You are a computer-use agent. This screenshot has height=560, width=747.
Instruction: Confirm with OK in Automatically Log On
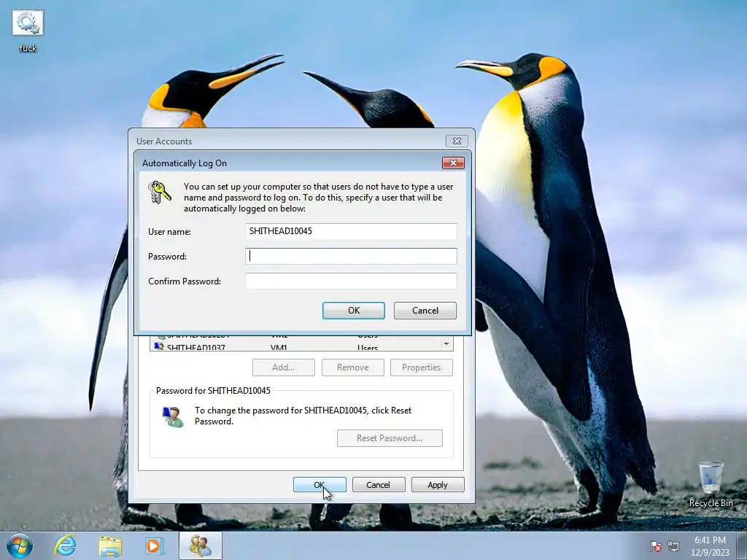point(354,311)
